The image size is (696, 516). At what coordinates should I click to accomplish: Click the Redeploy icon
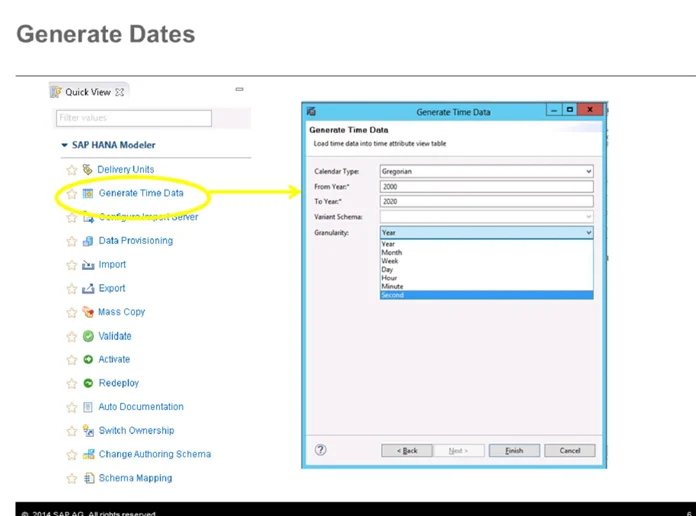[88, 383]
